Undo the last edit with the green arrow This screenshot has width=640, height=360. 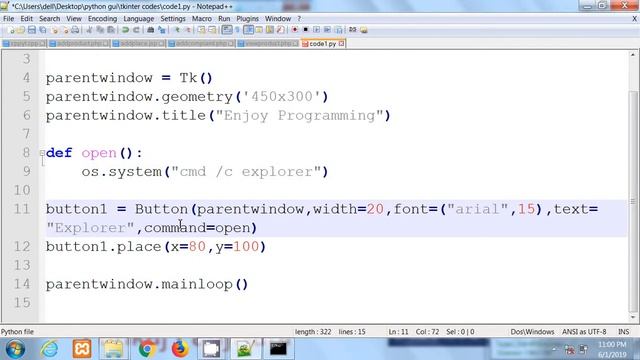click(x=125, y=30)
